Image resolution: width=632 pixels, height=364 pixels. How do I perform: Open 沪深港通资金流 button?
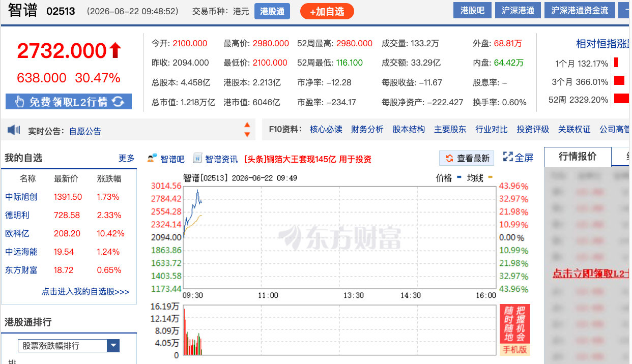click(580, 10)
